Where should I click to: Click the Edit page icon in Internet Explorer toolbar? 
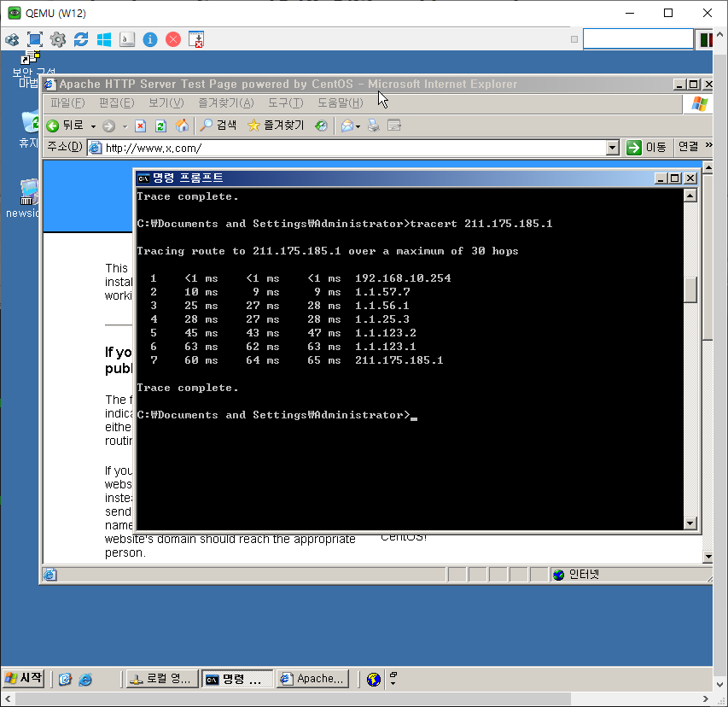394,126
